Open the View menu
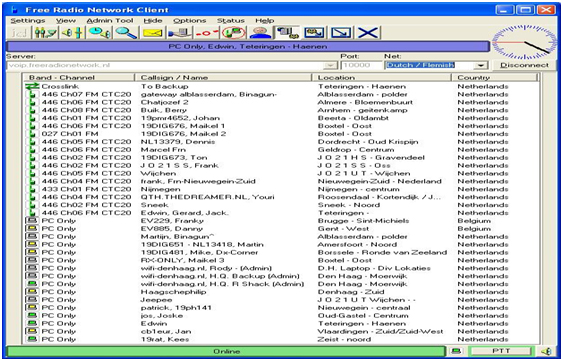 [66, 20]
